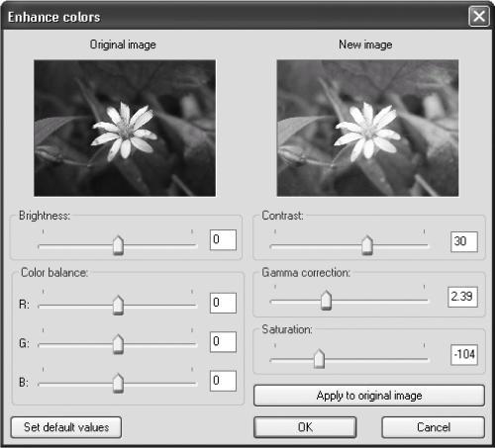Screen dimensions: 495x448
Task: Click Apply to original image button
Action: click(369, 396)
